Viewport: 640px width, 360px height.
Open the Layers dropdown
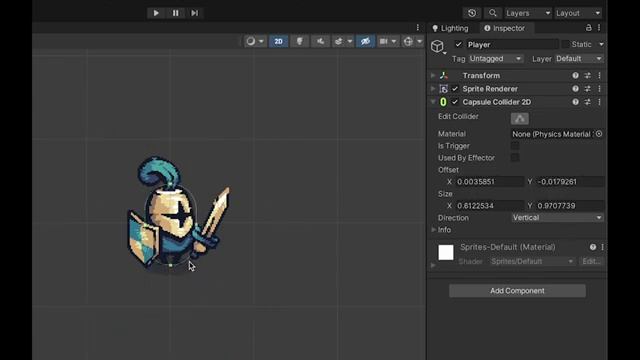click(x=528, y=13)
